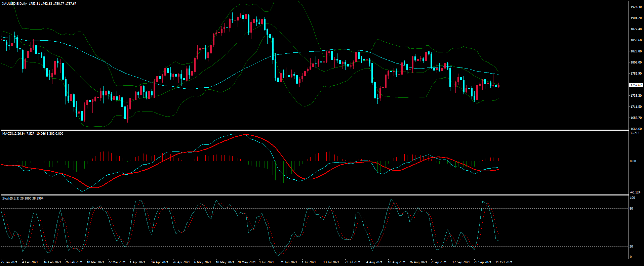Click the 1877.40 price axis label

pos(636,29)
